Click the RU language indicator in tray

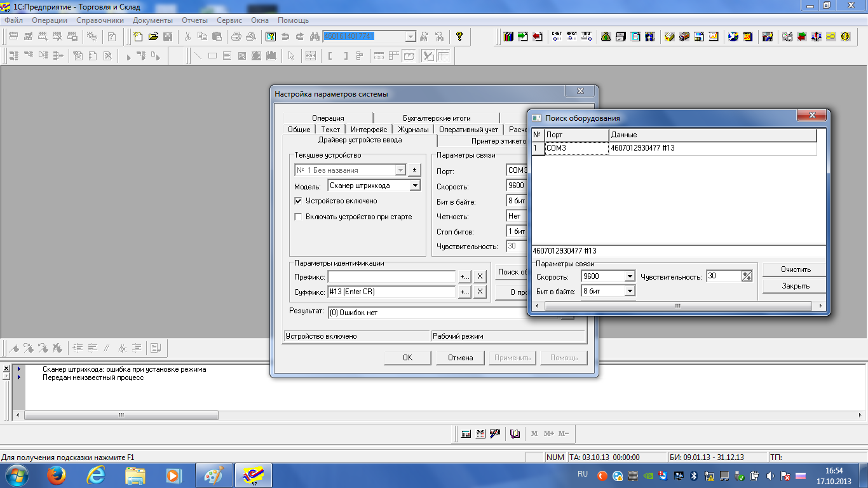583,474
